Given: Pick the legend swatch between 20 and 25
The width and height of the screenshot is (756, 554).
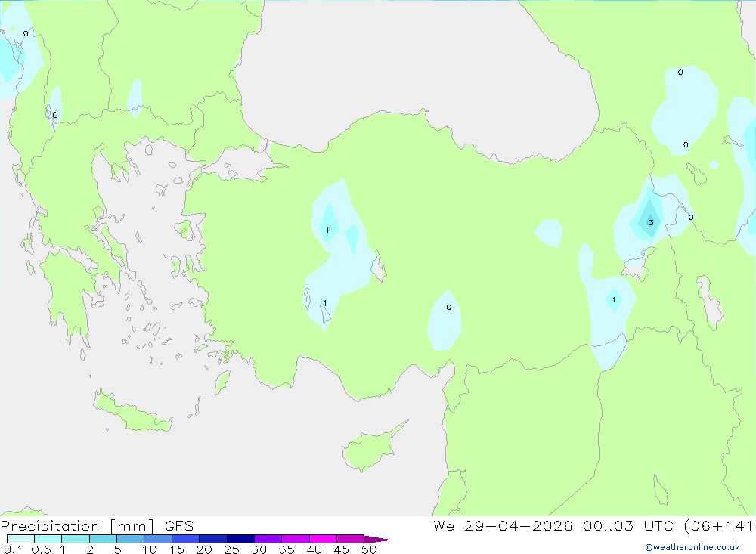Looking at the screenshot, I should click(x=213, y=539).
